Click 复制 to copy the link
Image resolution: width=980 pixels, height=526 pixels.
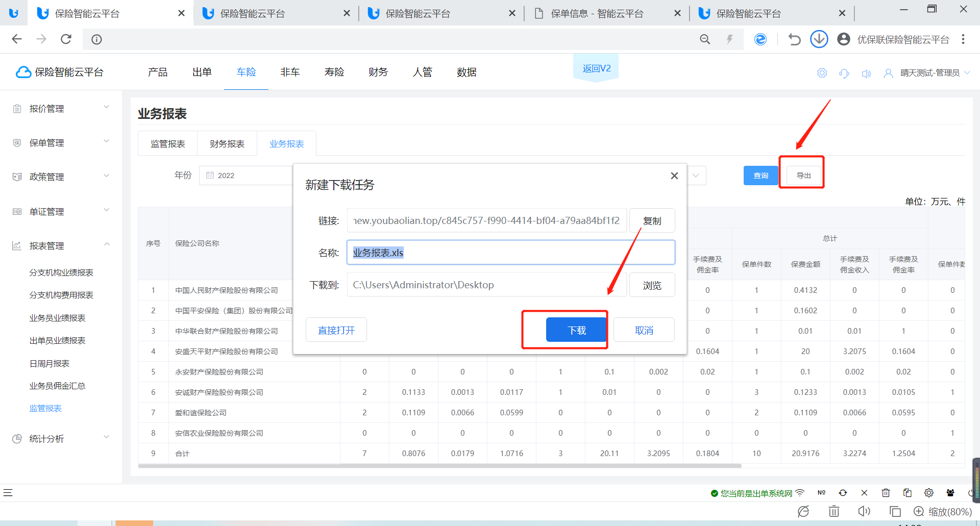[652, 220]
